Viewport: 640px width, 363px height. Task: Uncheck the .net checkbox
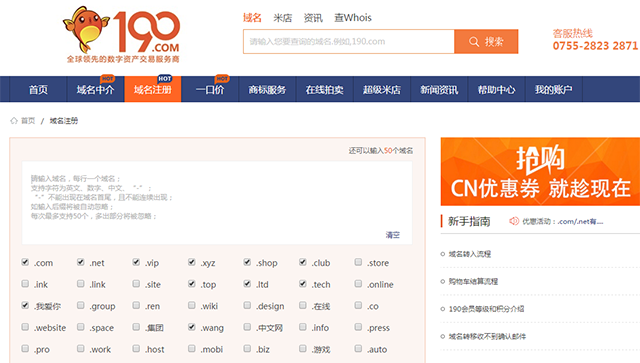80,262
